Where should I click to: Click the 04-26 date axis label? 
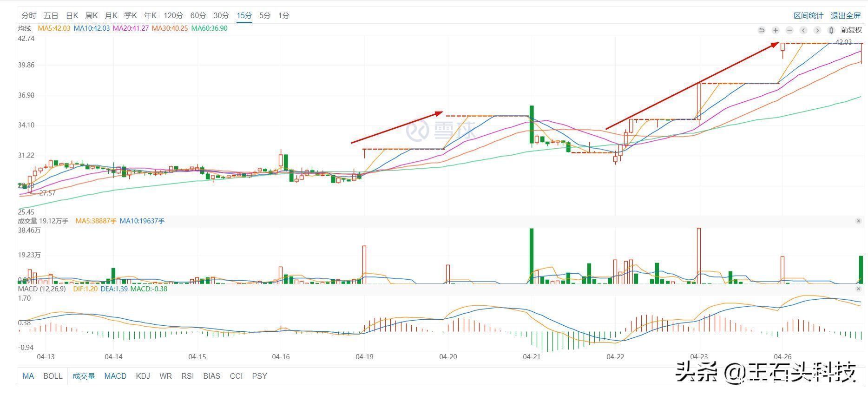click(783, 357)
